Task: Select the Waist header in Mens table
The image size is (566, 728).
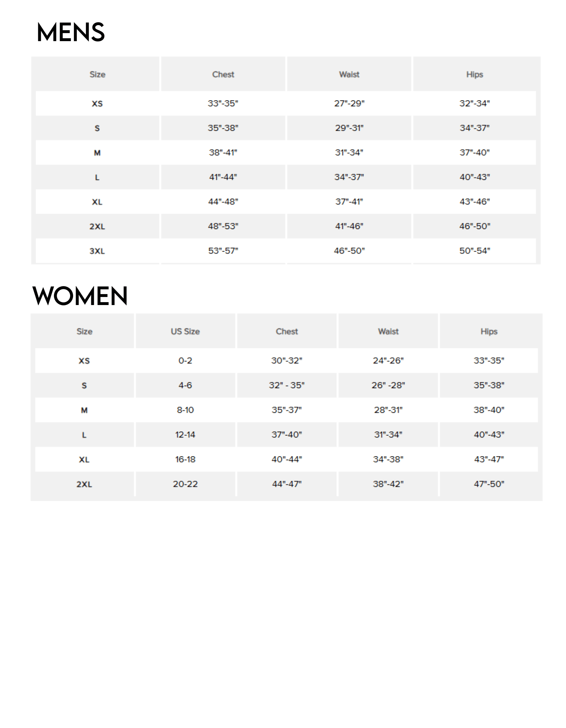Action: click(349, 75)
